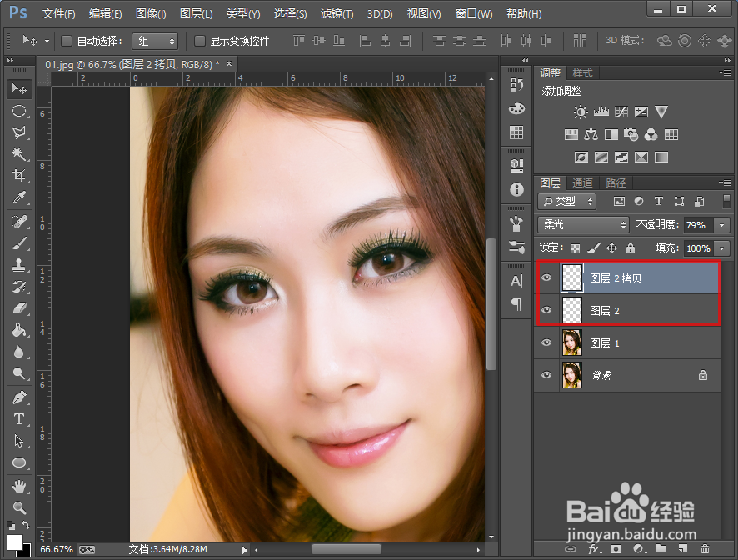Open the 柔光 blend mode dropdown
Viewport: 738px width, 560px height.
(x=583, y=225)
